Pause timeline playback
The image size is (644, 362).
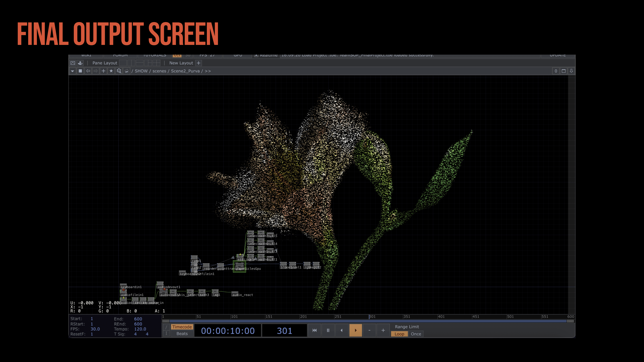pos(328,330)
